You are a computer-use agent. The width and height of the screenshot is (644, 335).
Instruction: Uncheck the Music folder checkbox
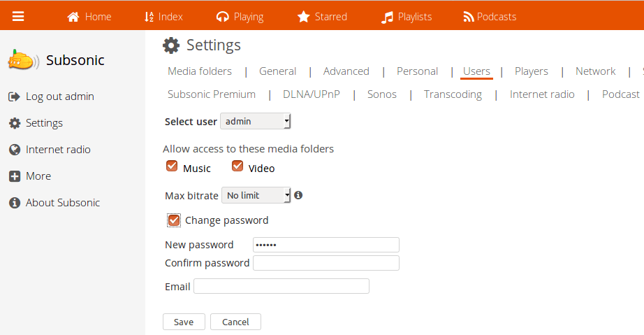(172, 166)
